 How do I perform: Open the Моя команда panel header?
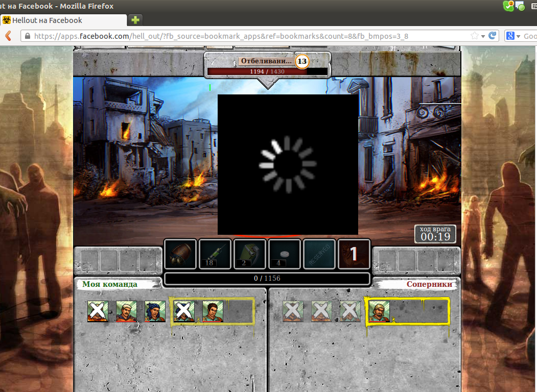click(x=110, y=284)
